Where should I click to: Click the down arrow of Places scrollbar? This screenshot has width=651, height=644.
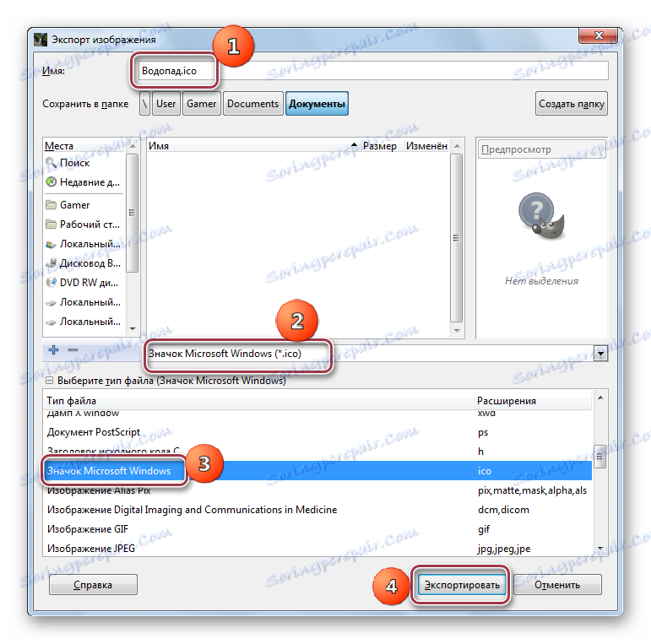[x=133, y=329]
